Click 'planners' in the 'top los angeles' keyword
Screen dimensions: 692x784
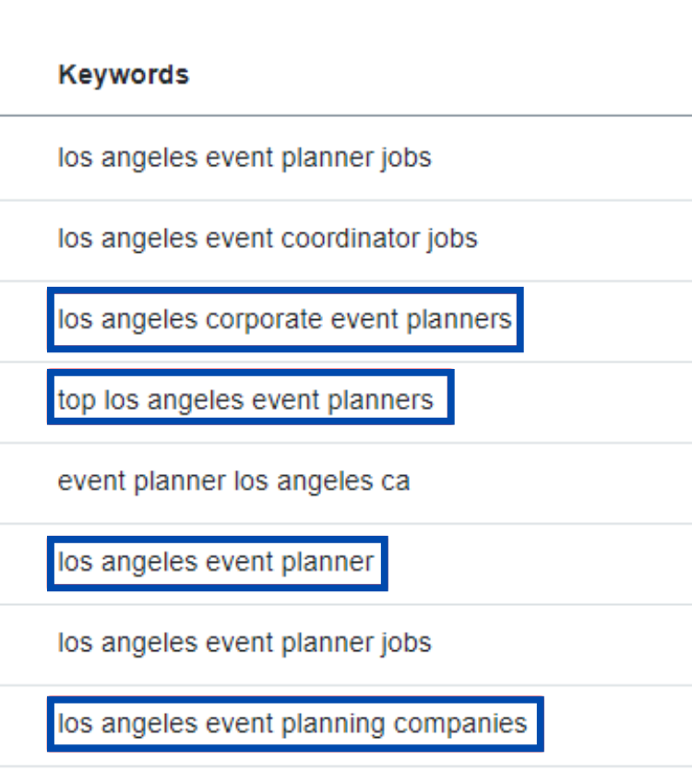pos(380,401)
